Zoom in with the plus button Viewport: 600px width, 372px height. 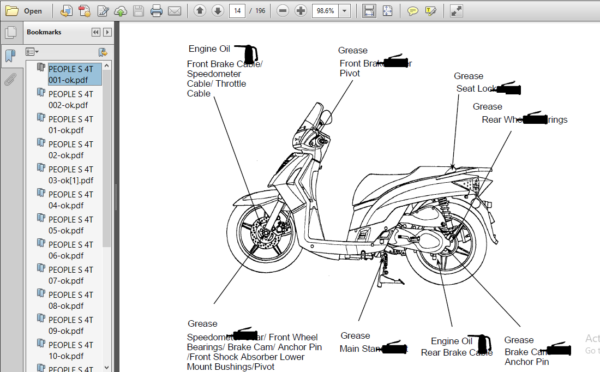tap(301, 11)
